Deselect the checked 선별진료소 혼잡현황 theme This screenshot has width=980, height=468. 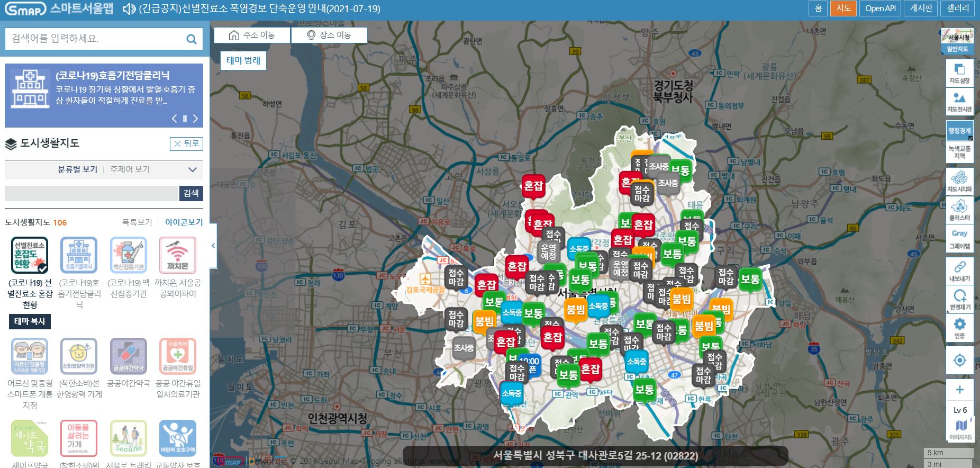coord(30,255)
